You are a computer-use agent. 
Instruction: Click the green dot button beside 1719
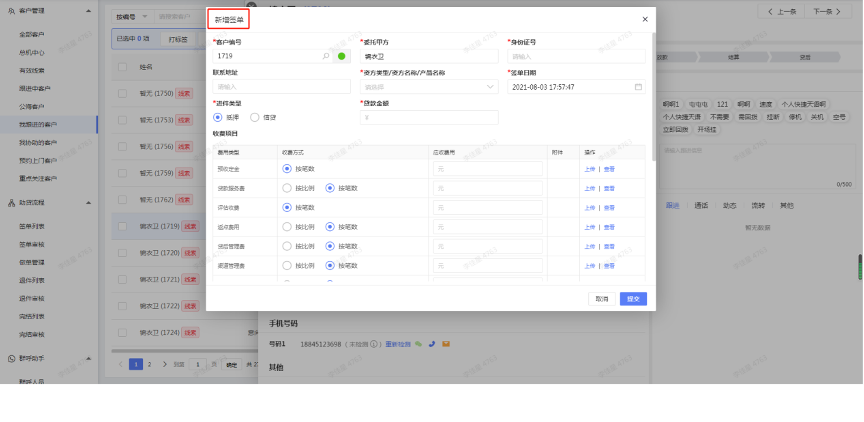pyautogui.click(x=342, y=56)
